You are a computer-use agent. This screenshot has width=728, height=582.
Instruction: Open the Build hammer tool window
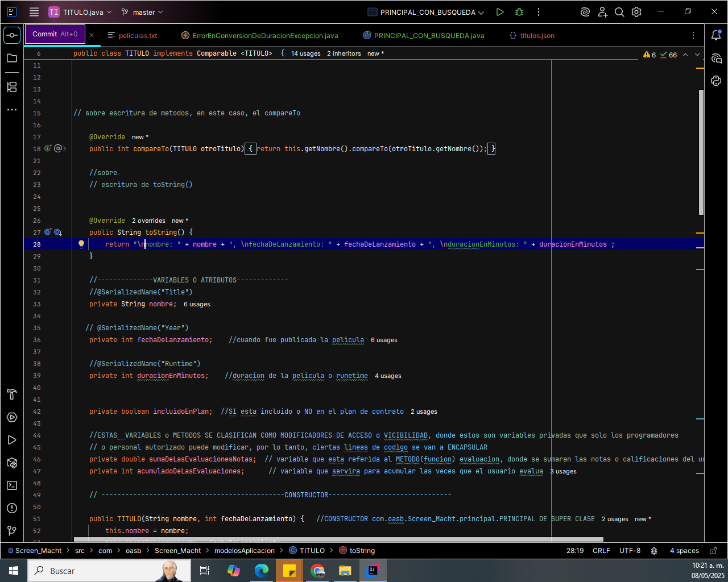coord(12,394)
